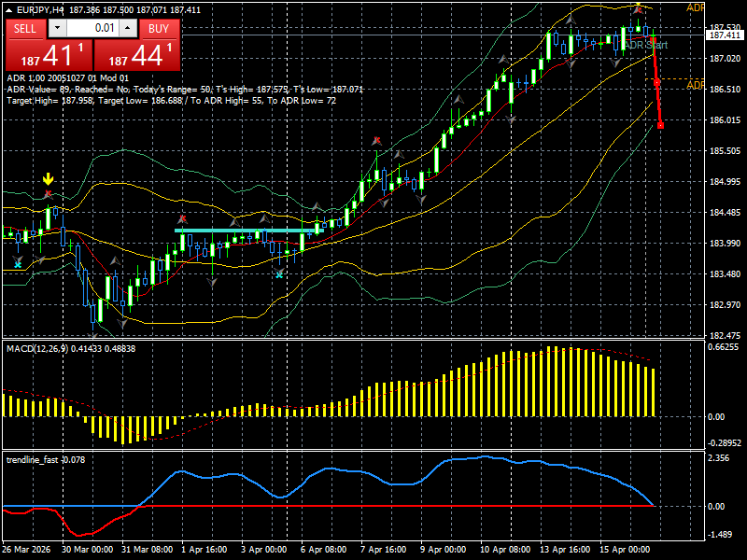
Task: Click the 182.970 price axis label
Action: click(726, 305)
